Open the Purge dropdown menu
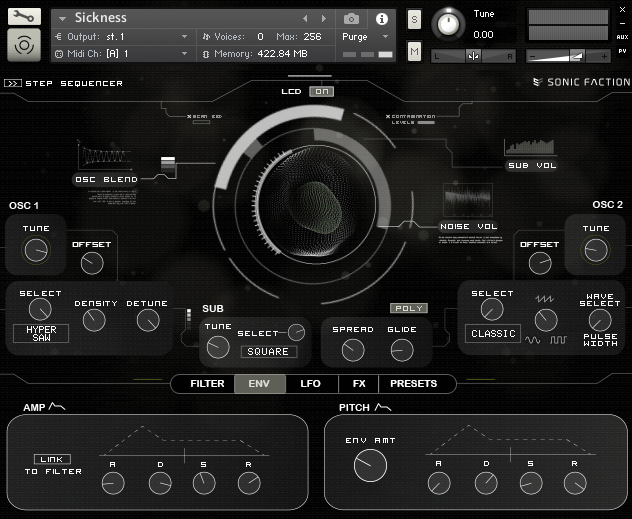Viewport: 632px width, 519px height. (x=365, y=37)
